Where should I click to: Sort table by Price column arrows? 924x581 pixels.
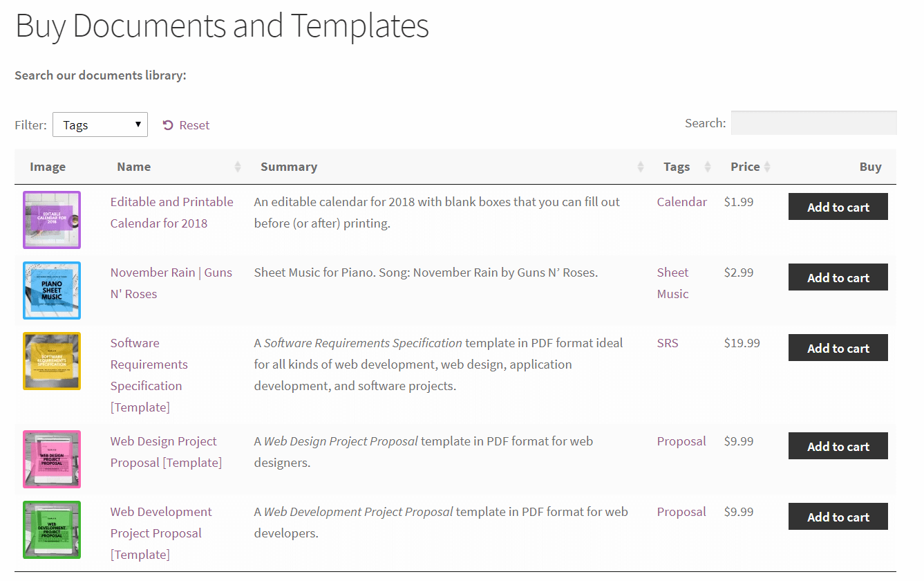(x=767, y=167)
